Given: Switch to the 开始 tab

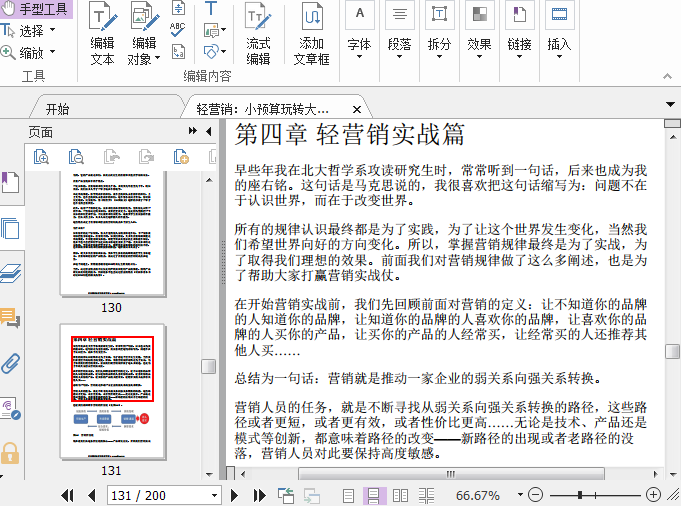Looking at the screenshot, I should pos(58,109).
